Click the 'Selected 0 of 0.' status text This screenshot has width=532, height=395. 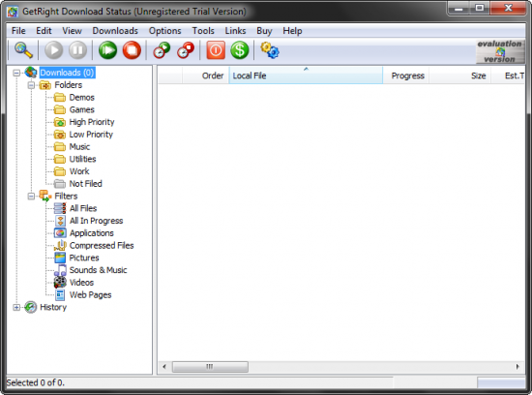pyautogui.click(x=35, y=382)
